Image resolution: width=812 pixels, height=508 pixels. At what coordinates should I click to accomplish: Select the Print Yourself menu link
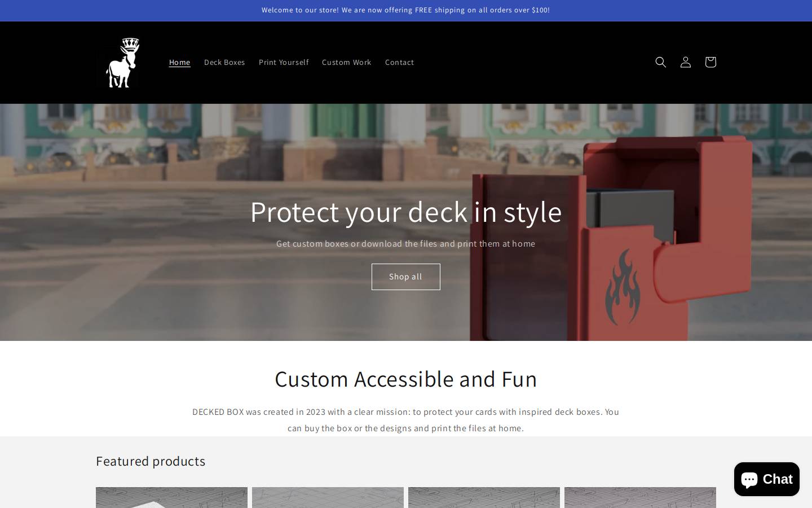click(x=284, y=62)
